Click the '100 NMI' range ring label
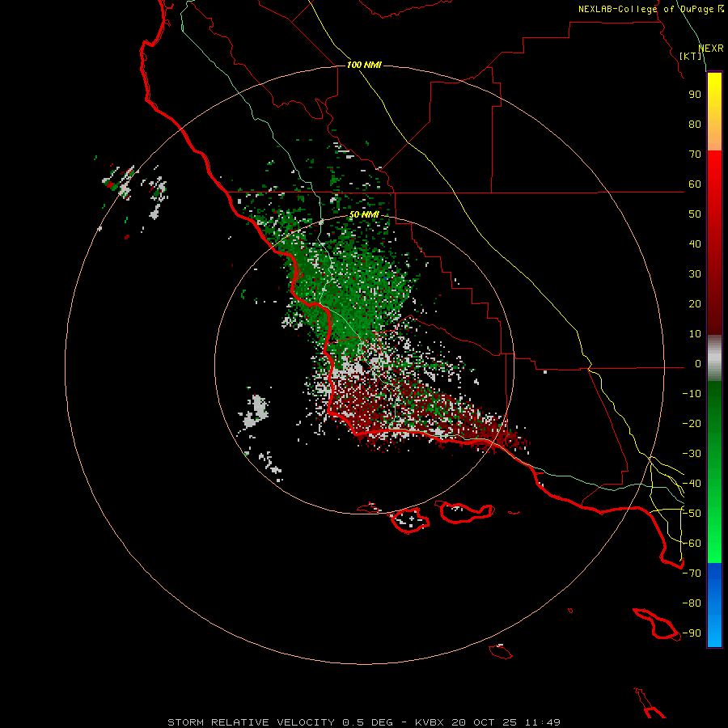728x728 pixels. [364, 65]
